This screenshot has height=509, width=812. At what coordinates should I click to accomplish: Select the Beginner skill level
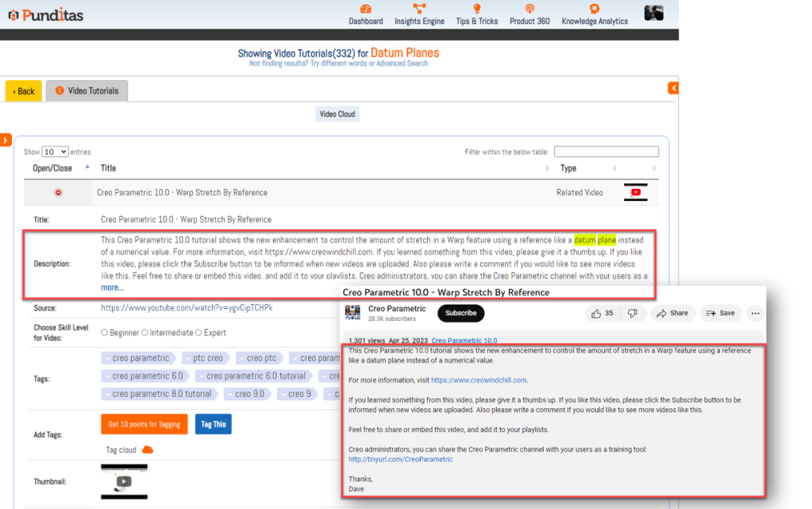click(x=105, y=333)
